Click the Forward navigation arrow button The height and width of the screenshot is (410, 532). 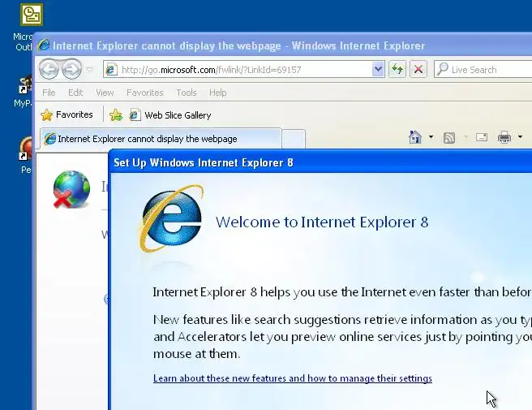(71, 69)
